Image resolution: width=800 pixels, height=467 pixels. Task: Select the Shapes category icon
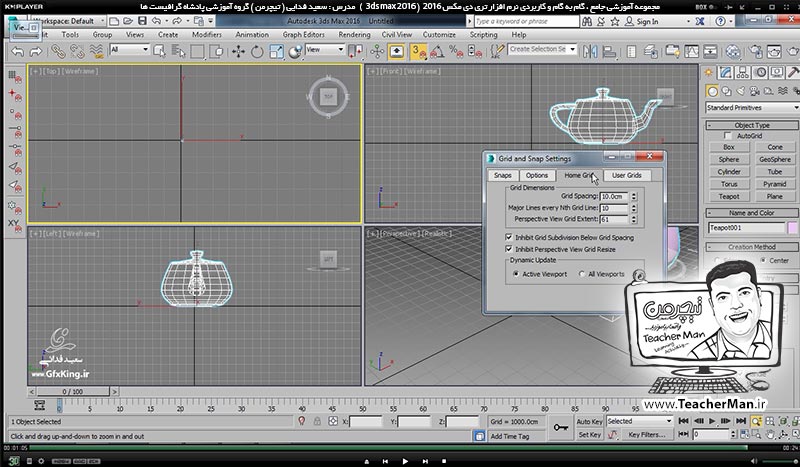click(x=726, y=91)
